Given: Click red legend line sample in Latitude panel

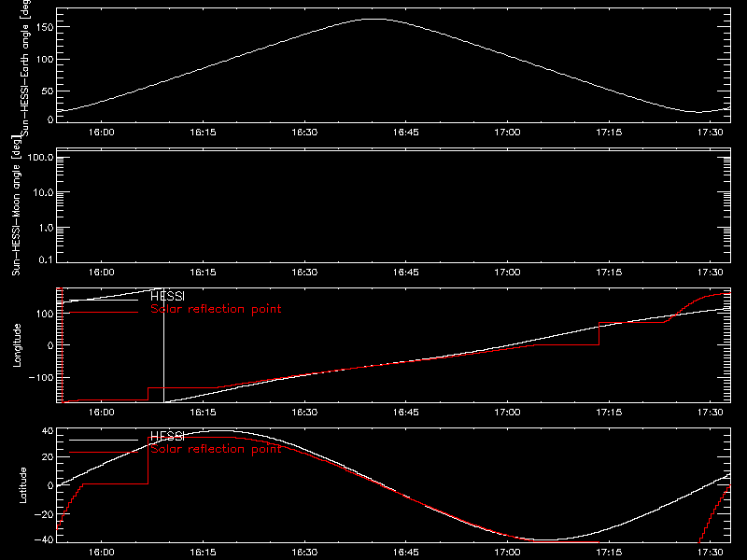Looking at the screenshot, I should [104, 453].
